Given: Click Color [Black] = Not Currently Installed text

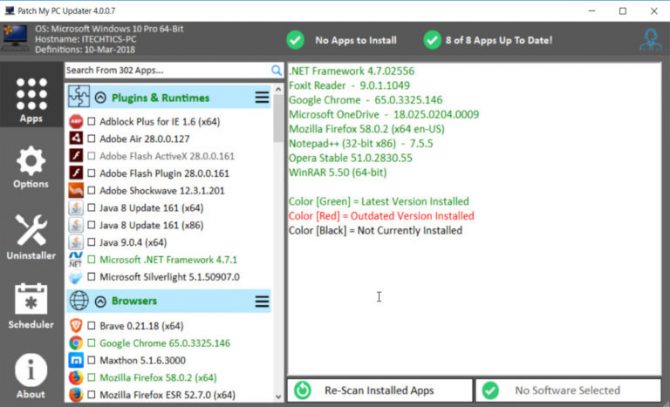Looking at the screenshot, I should pos(375,231).
